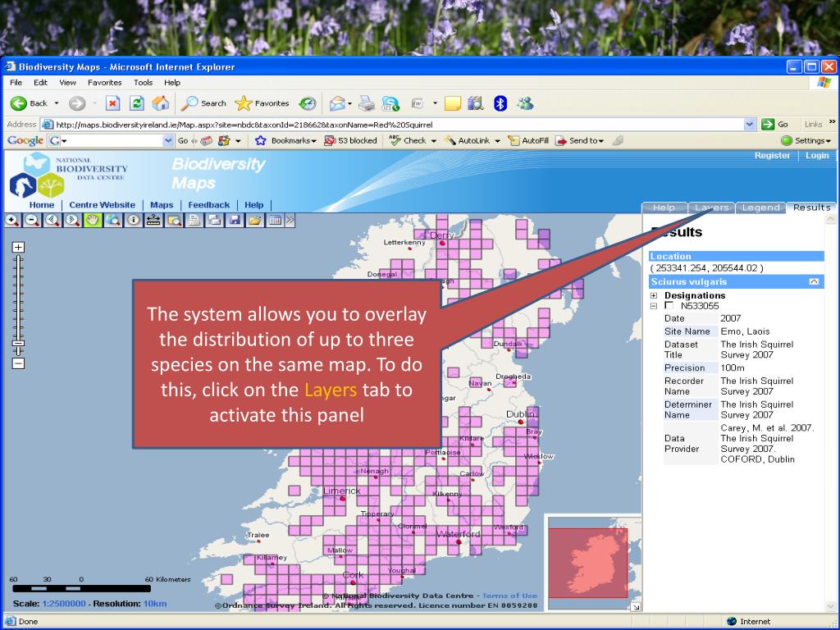The height and width of the screenshot is (630, 840).
Task: Click the floppy disk save map icon
Action: pos(235,220)
